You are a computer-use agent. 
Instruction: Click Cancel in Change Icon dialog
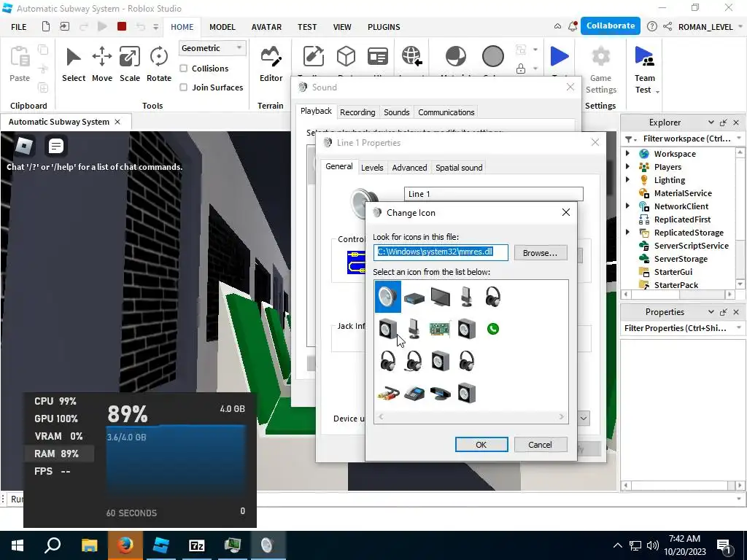coord(540,444)
